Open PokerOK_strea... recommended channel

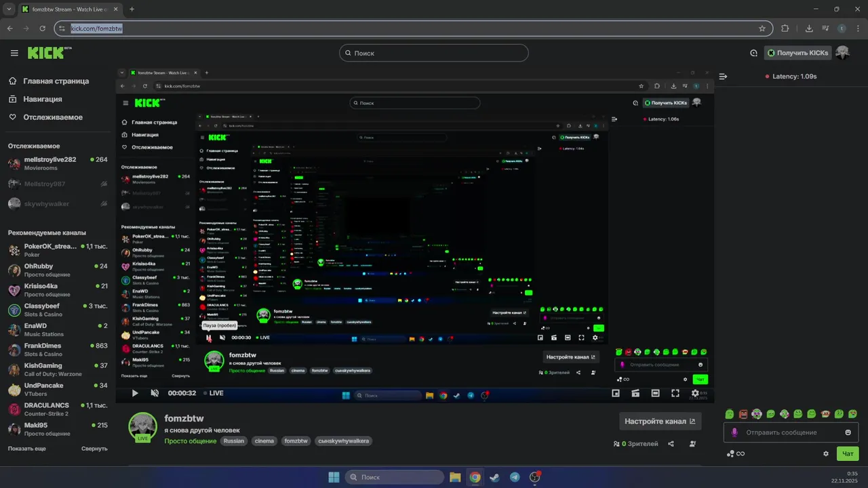coord(57,250)
